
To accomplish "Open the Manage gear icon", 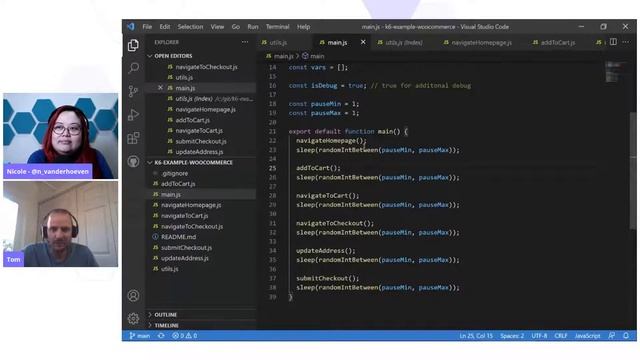I will [133, 318].
